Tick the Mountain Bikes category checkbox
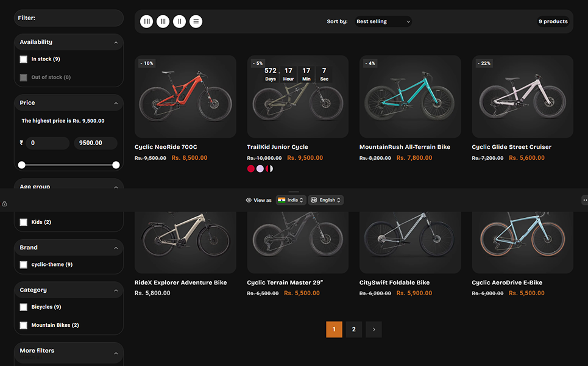Image resolution: width=588 pixels, height=366 pixels. (x=24, y=325)
